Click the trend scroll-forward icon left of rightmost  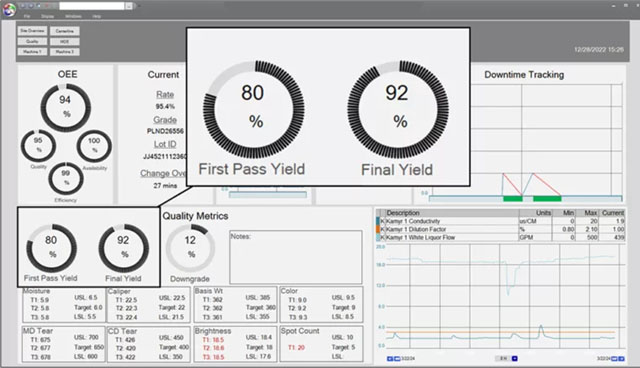pos(614,359)
